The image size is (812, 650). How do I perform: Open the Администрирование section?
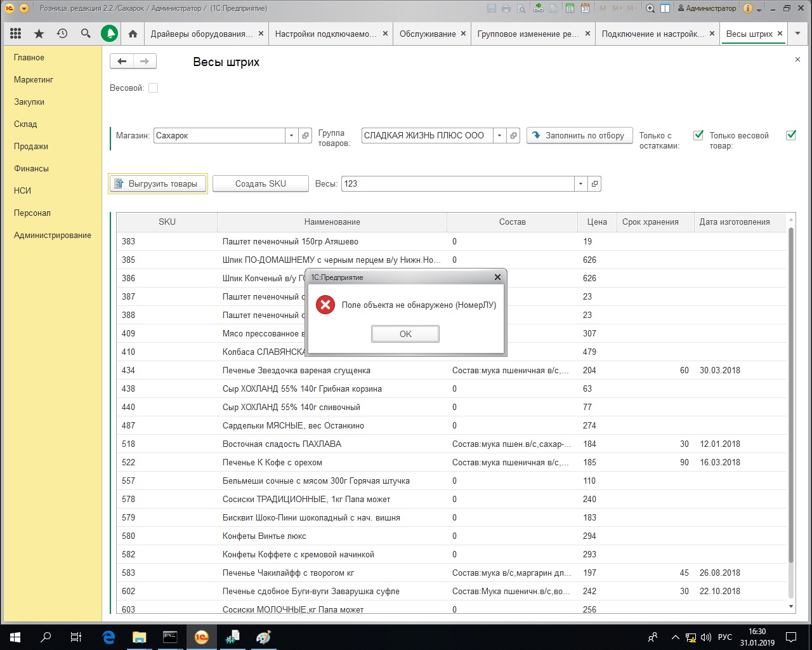coord(53,235)
